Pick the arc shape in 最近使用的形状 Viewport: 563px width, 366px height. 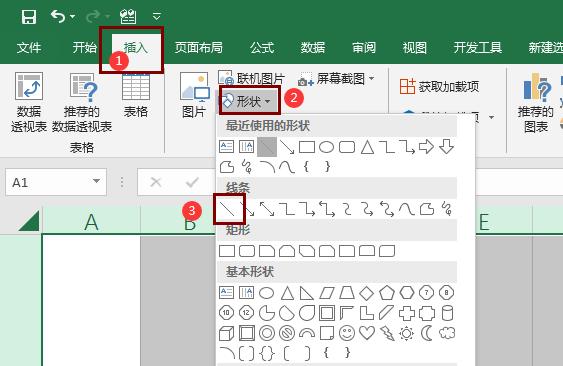[x=267, y=167]
